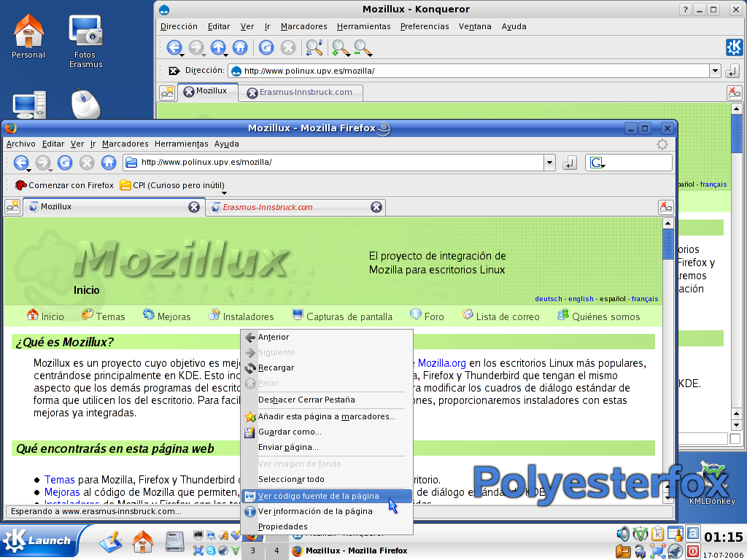Screen dimensions: 747x560
Task: Click 'Capturas de pantalla' navigation link
Action: (342, 316)
